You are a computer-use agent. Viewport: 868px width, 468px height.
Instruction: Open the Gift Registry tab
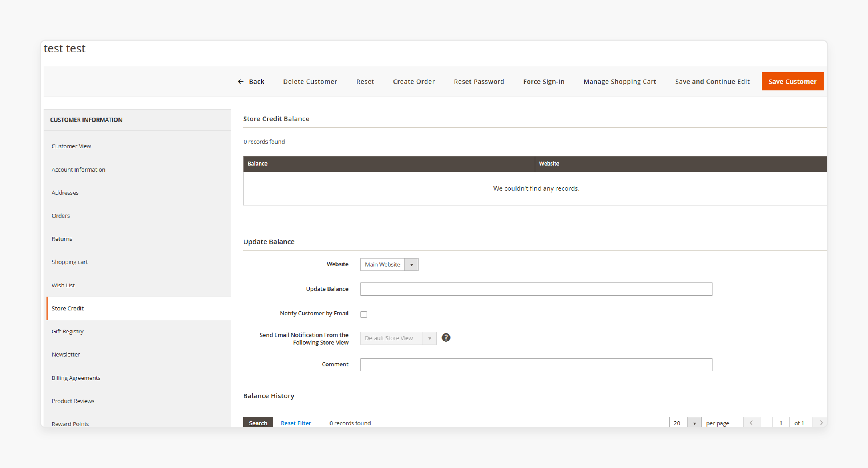(68, 331)
